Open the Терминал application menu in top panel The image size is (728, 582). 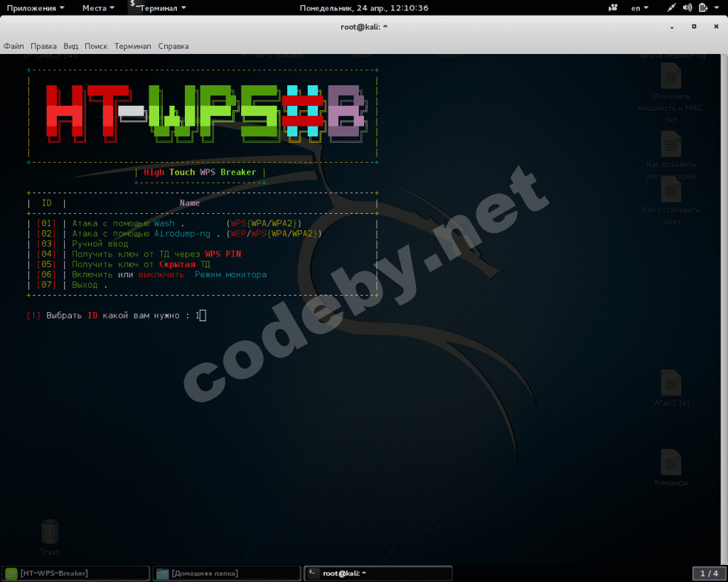(x=158, y=8)
